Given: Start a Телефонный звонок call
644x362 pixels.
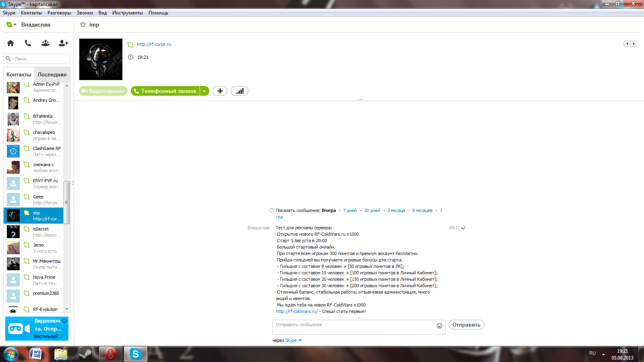Looking at the screenshot, I should 165,91.
